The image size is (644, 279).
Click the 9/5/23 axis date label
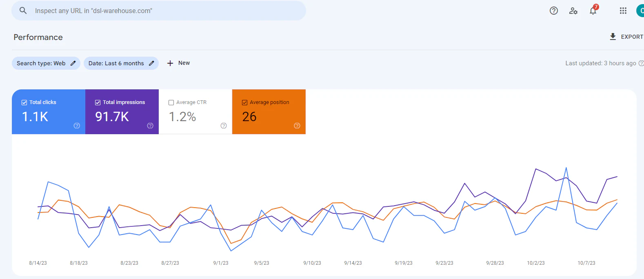(x=262, y=263)
